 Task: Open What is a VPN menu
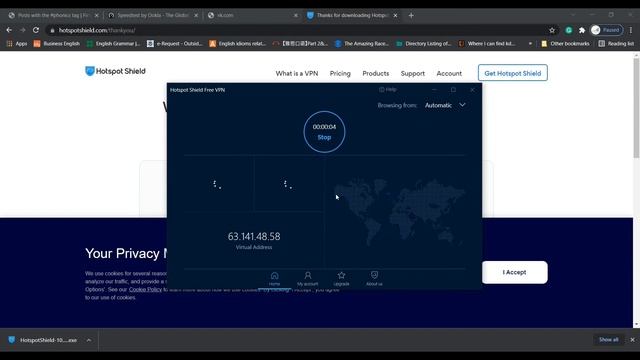297,73
